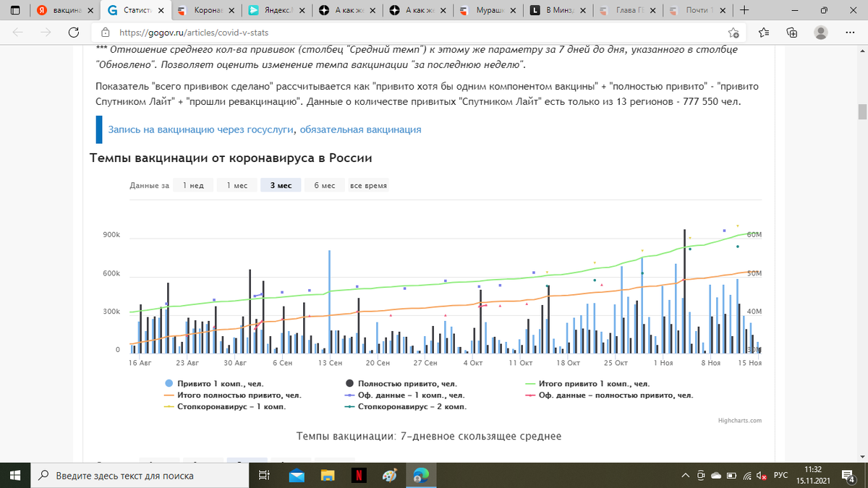Switch to the 'Коронав...' browser tab
The image size is (868, 488).
208,12
